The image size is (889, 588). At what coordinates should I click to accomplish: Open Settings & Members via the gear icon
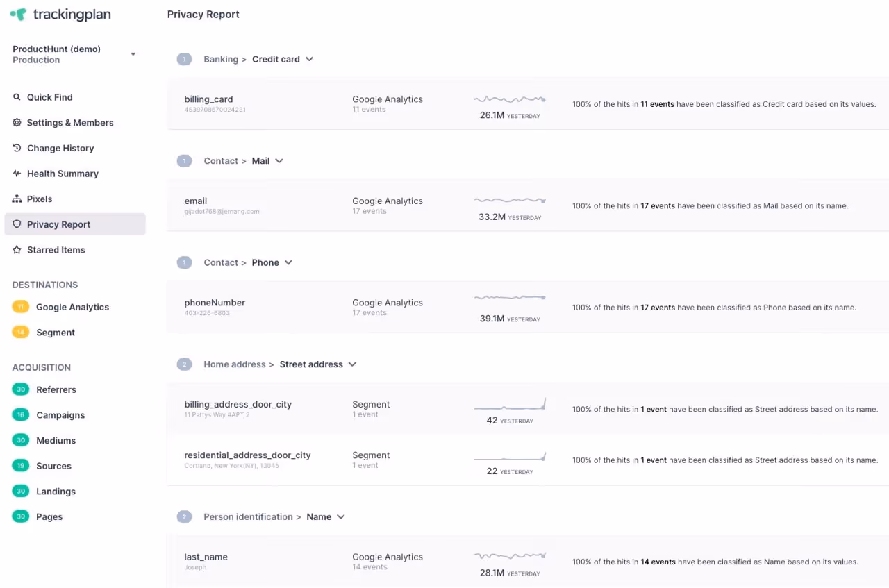(17, 123)
